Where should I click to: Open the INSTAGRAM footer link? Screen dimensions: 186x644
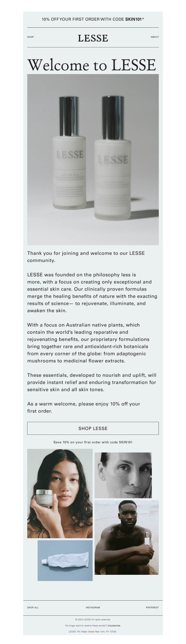coord(93,607)
